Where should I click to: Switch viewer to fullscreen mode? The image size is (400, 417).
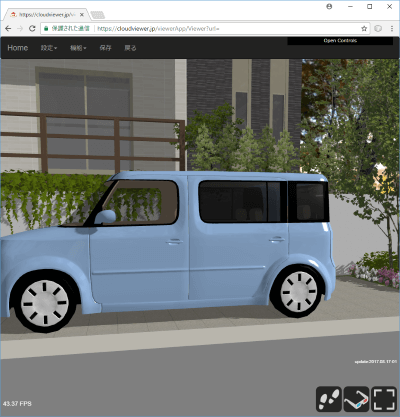tap(384, 399)
